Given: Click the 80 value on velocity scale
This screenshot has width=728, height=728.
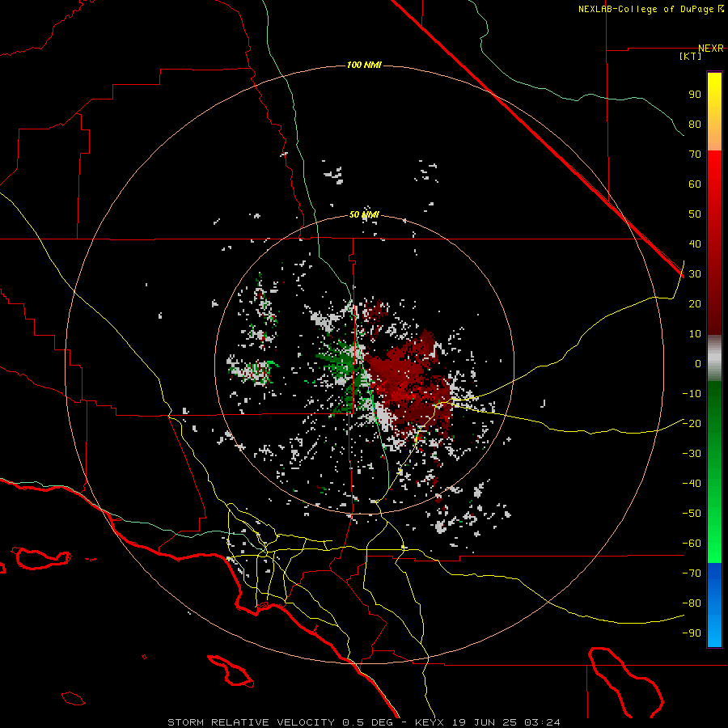Looking at the screenshot, I should pyautogui.click(x=695, y=124).
